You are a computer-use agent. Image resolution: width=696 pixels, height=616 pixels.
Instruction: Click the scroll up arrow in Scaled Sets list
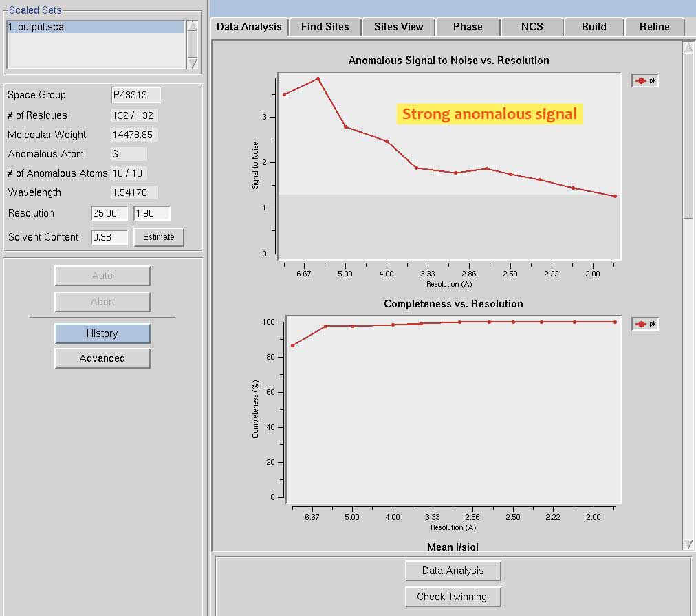193,25
